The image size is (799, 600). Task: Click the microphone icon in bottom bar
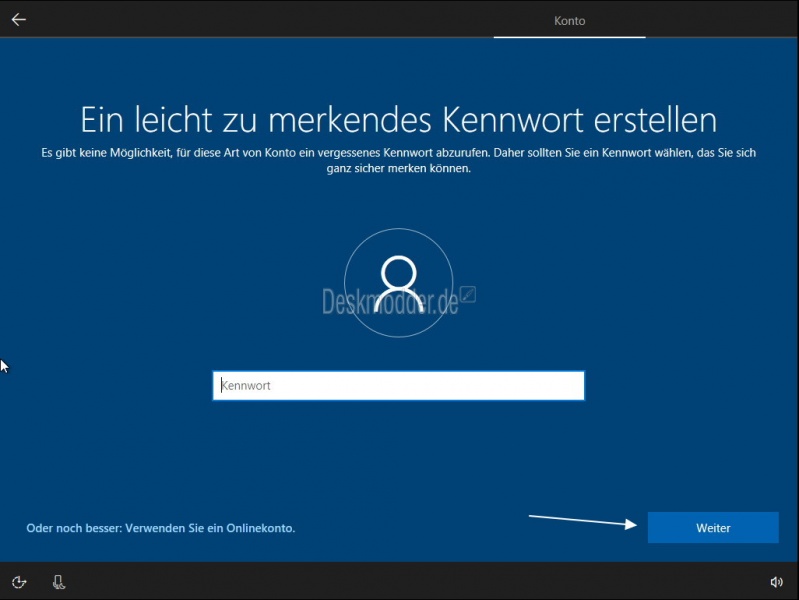tap(59, 582)
